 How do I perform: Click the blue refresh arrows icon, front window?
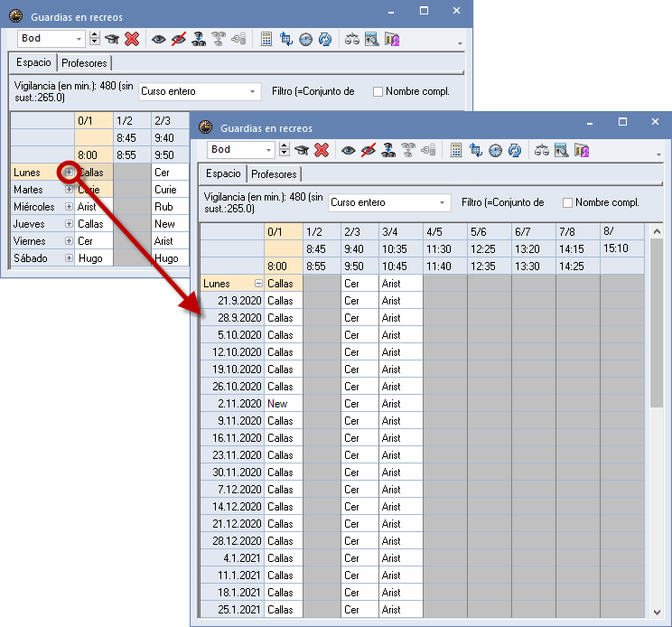pyautogui.click(x=515, y=151)
